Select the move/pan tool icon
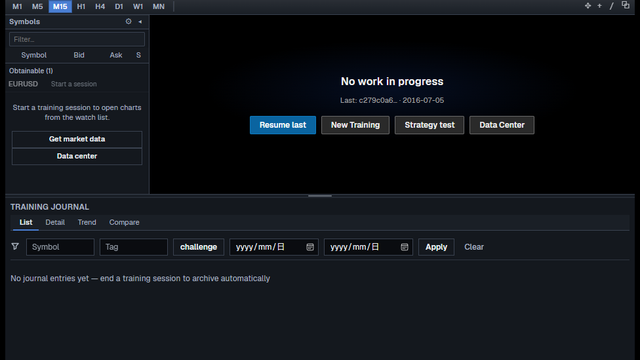This screenshot has width=640, height=360. [588, 6]
